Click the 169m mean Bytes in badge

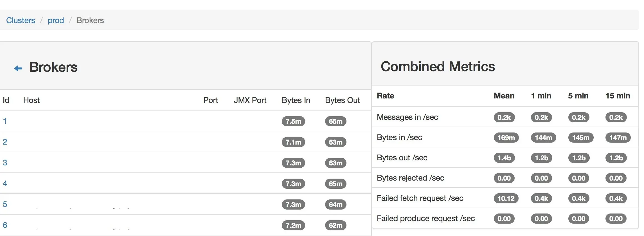coord(506,138)
